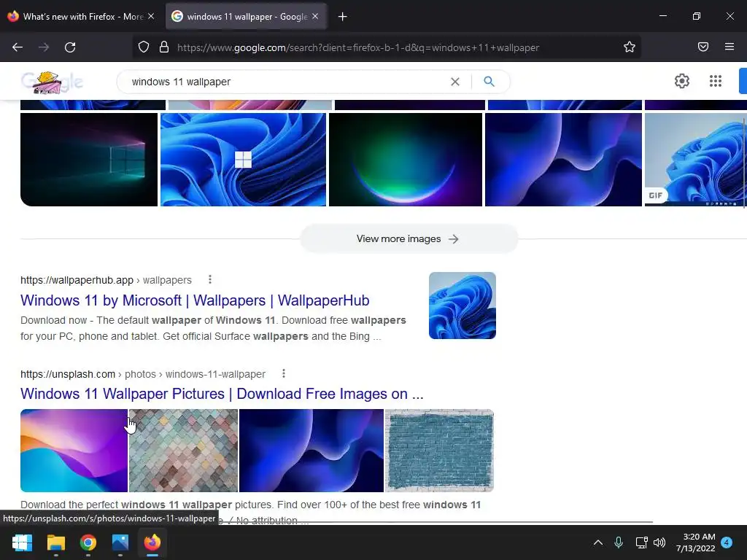Open the Windows Start menu
The height and width of the screenshot is (560, 747).
pos(22,542)
